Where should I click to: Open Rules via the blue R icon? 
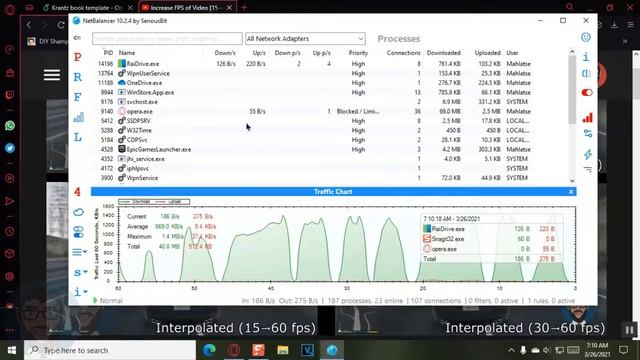pos(78,77)
